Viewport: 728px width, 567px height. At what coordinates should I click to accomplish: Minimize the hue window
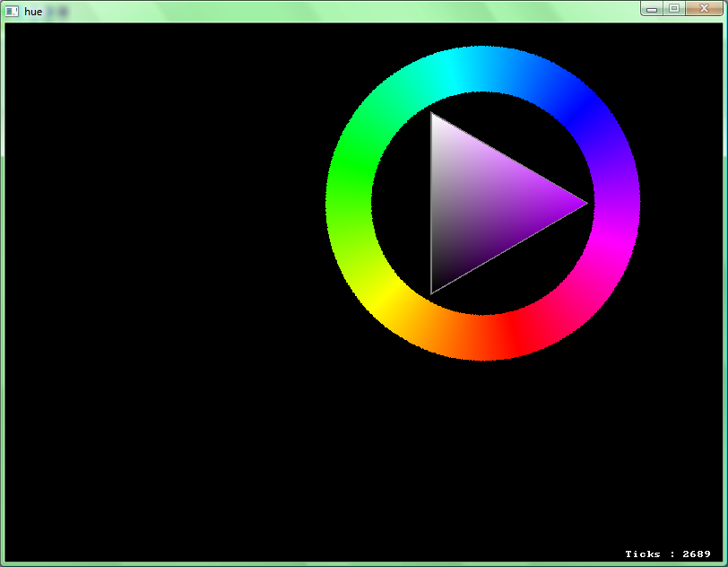pos(652,8)
